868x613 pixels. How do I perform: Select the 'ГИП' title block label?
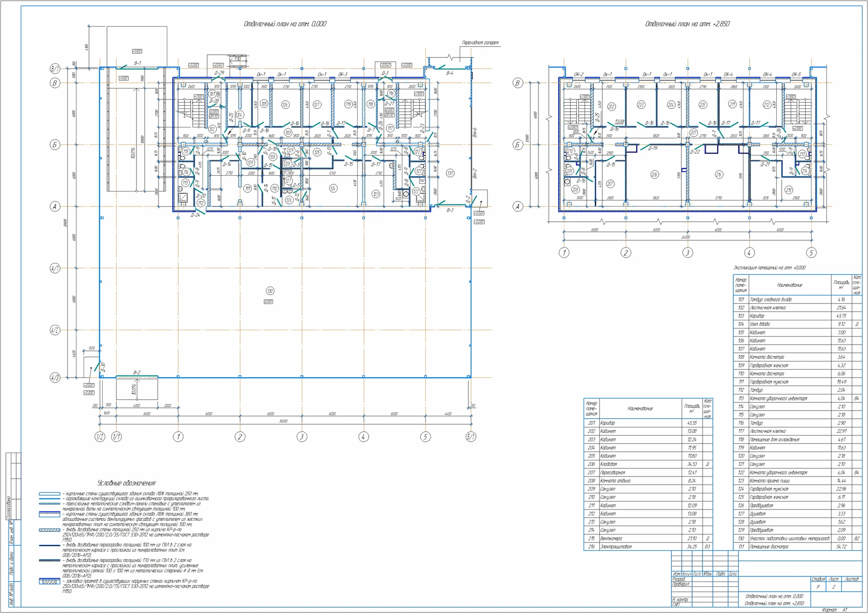(x=676, y=604)
